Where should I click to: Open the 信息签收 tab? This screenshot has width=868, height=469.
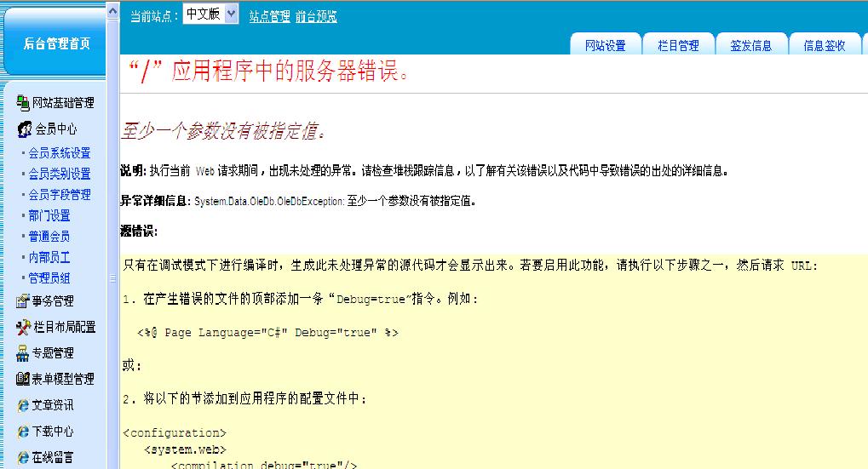[x=824, y=46]
